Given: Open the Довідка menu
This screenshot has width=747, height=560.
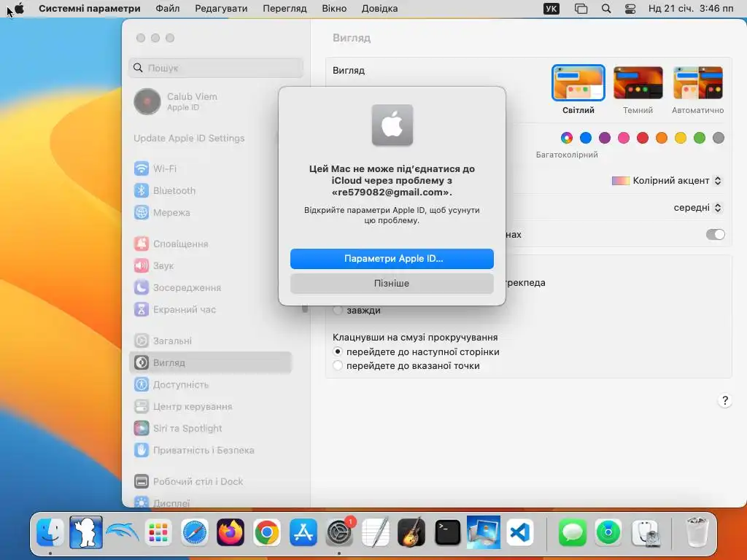Looking at the screenshot, I should pos(379,9).
